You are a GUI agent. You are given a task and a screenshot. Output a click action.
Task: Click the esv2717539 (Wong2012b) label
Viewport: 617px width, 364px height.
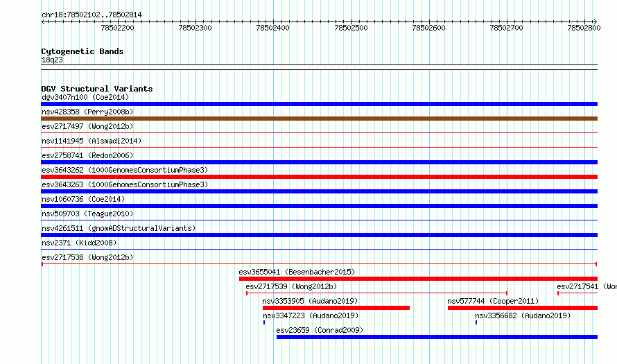point(291,286)
